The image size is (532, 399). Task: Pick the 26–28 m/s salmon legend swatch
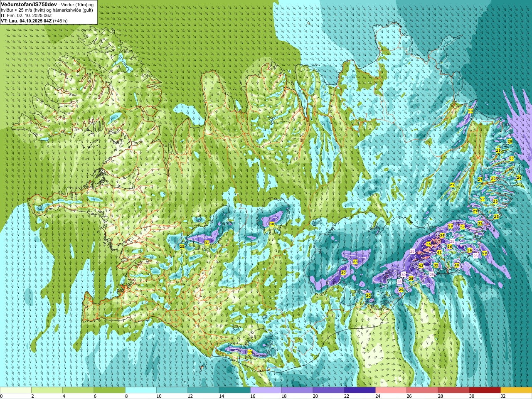pyautogui.click(x=422, y=390)
